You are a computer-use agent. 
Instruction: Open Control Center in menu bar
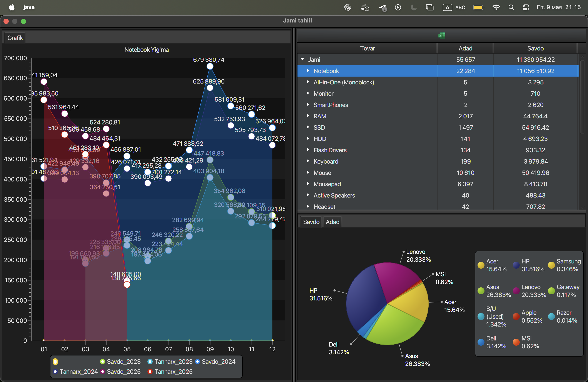point(526,7)
